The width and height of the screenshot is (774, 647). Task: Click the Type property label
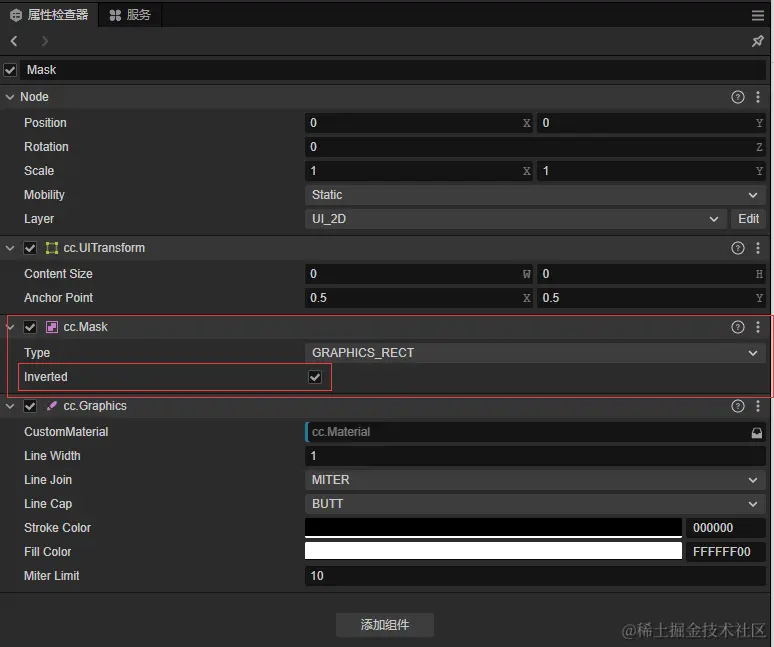pyautogui.click(x=37, y=353)
